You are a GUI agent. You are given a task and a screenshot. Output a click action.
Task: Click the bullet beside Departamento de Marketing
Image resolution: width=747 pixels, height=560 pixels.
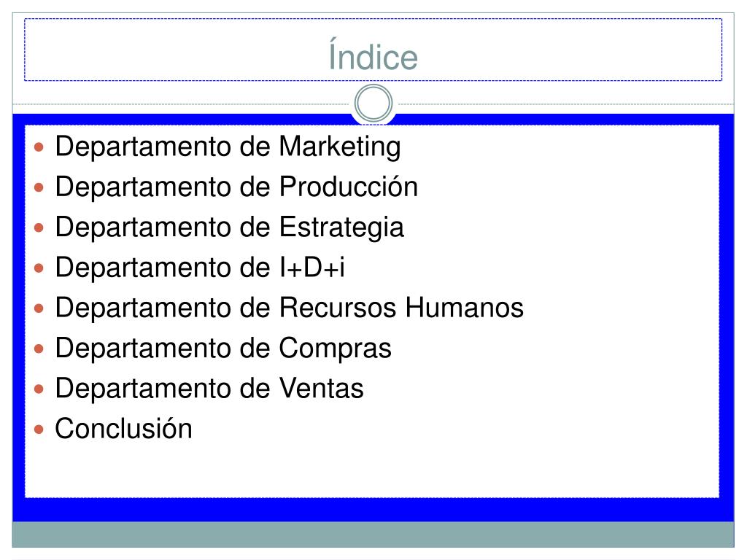[x=39, y=147]
